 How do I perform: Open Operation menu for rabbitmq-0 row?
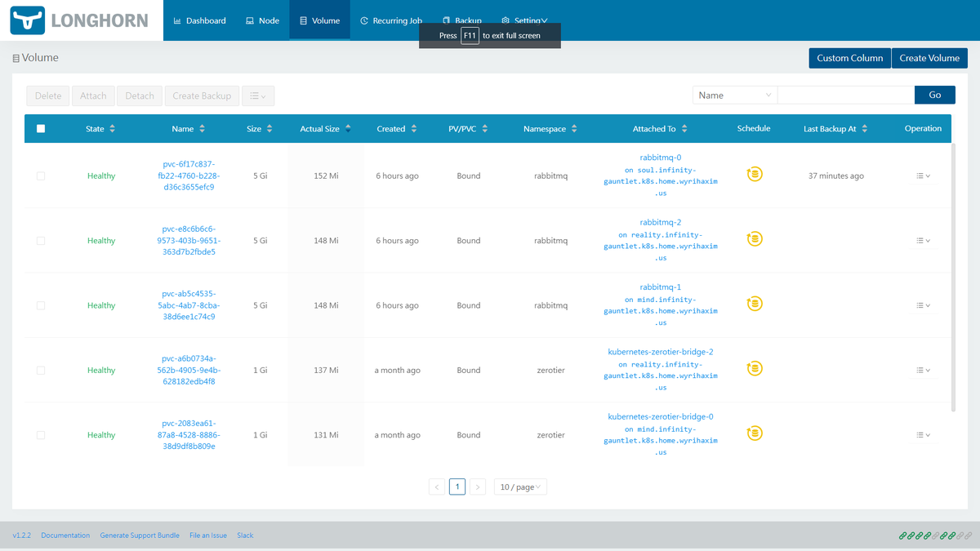923,176
